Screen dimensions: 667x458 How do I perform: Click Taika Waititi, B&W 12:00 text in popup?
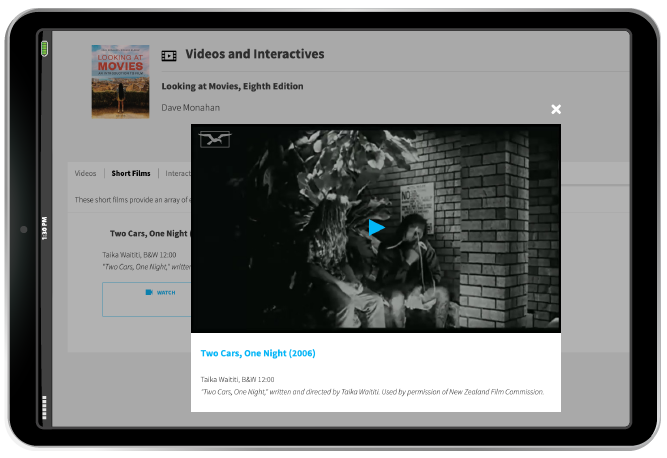237,379
